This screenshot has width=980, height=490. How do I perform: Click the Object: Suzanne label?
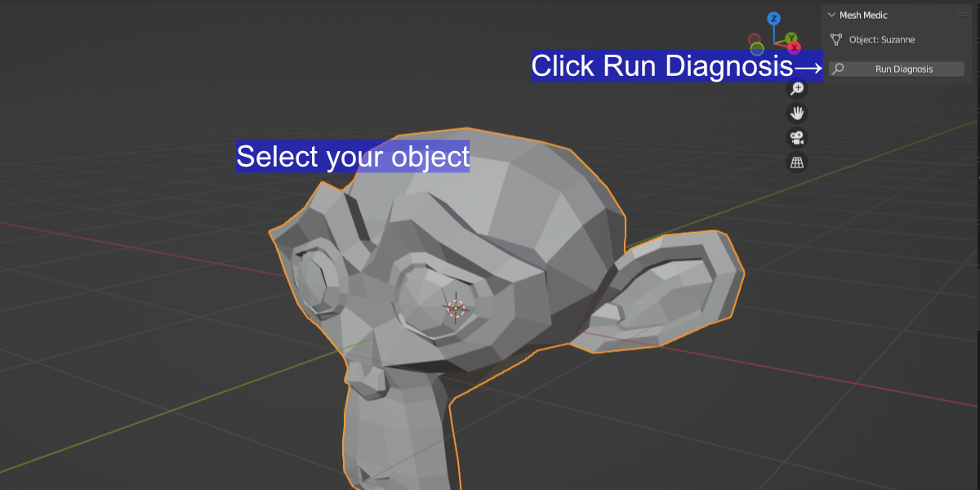882,39
